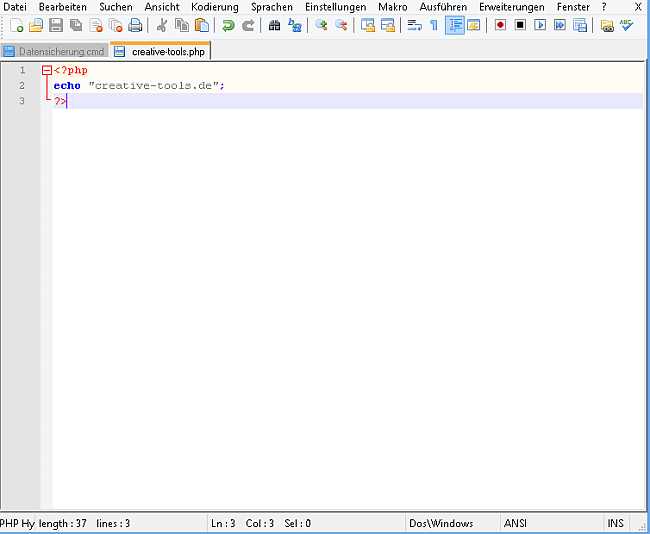Open the Ausführen menu
This screenshot has width=650, height=534.
point(443,7)
